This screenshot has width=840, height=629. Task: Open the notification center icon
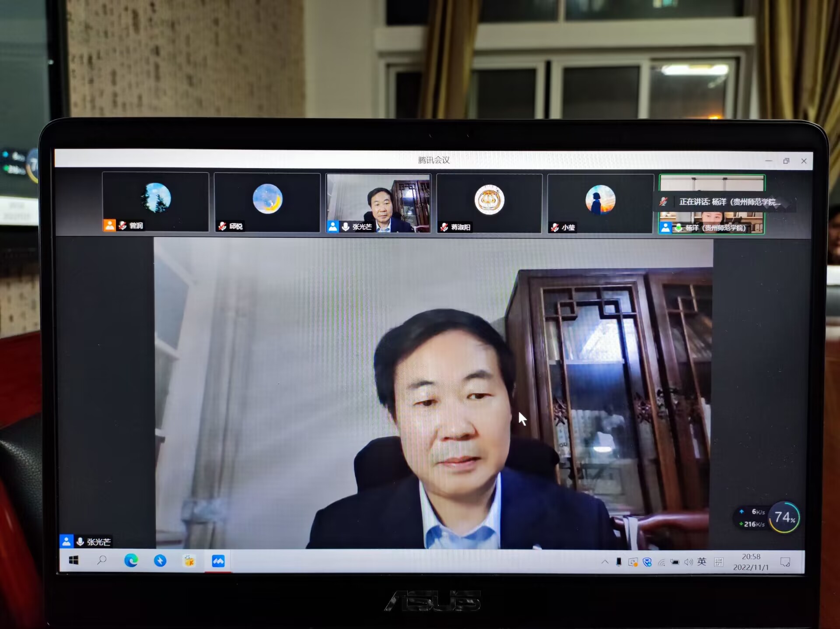(785, 562)
